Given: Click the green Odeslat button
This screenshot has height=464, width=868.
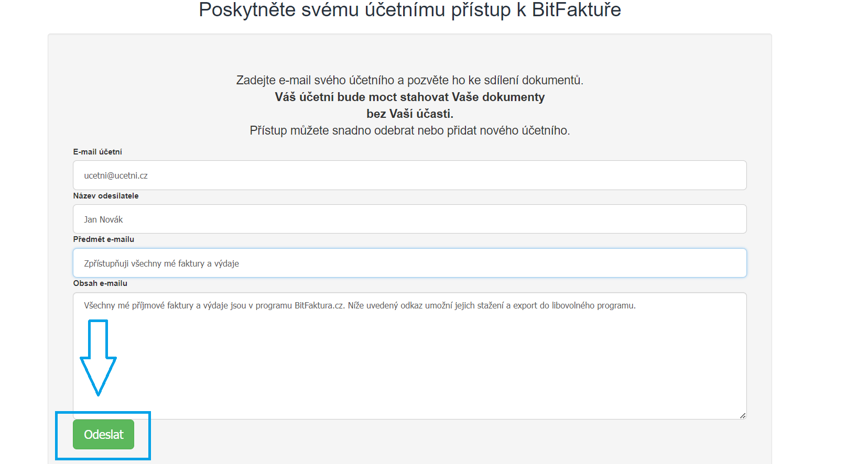Looking at the screenshot, I should click(103, 434).
